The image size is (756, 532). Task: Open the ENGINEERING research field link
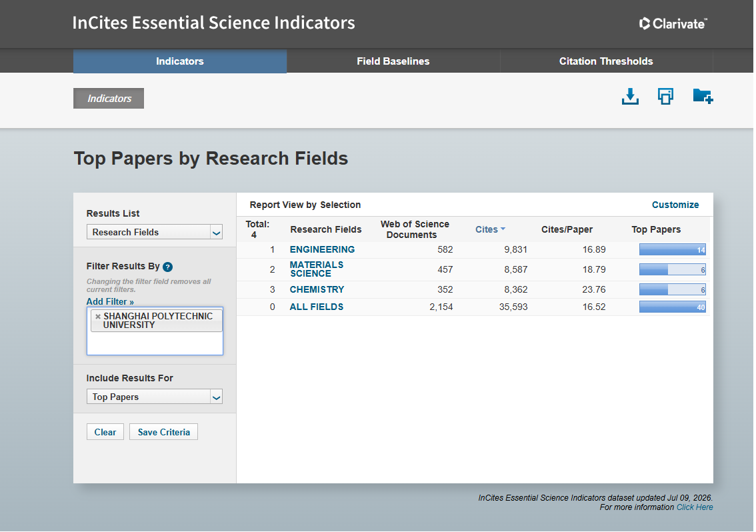322,249
